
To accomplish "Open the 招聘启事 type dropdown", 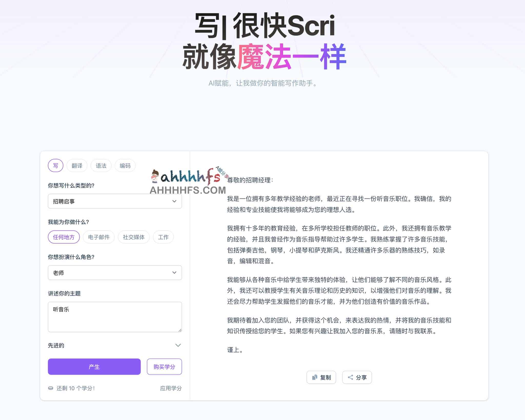I will coord(115,201).
